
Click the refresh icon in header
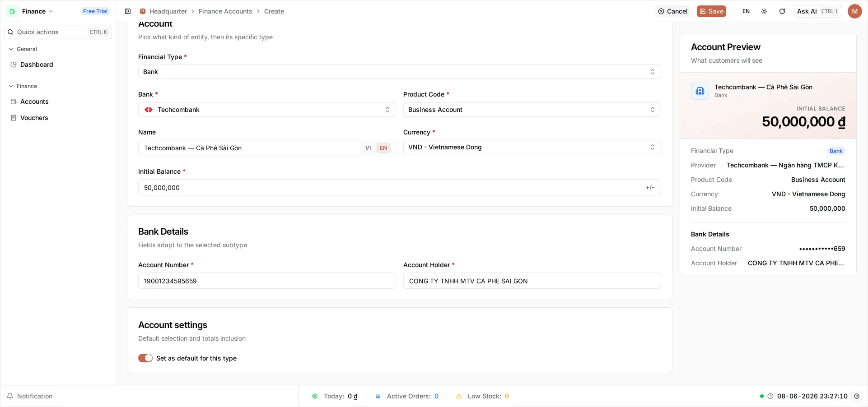782,11
